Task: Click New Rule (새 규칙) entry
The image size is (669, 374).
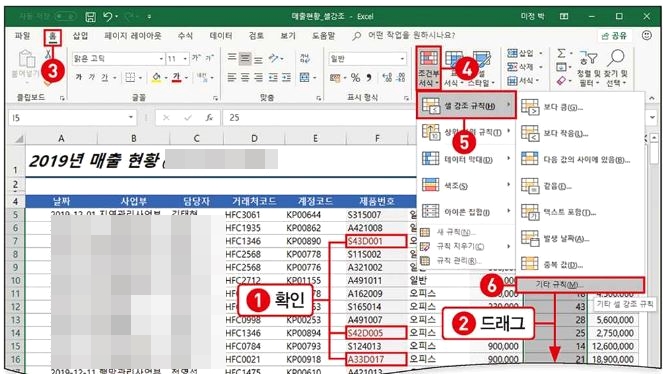Action: click(465, 232)
